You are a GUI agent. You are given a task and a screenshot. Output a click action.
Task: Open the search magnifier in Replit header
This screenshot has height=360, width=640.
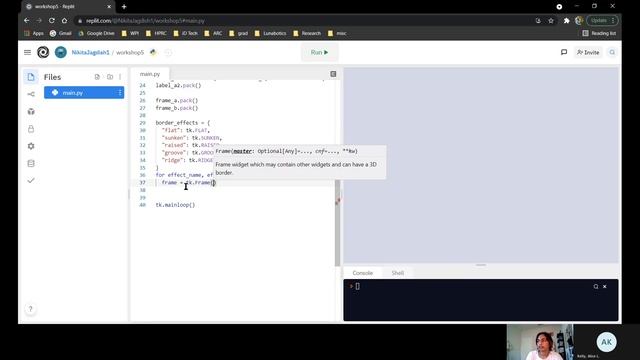pyautogui.click(x=612, y=52)
